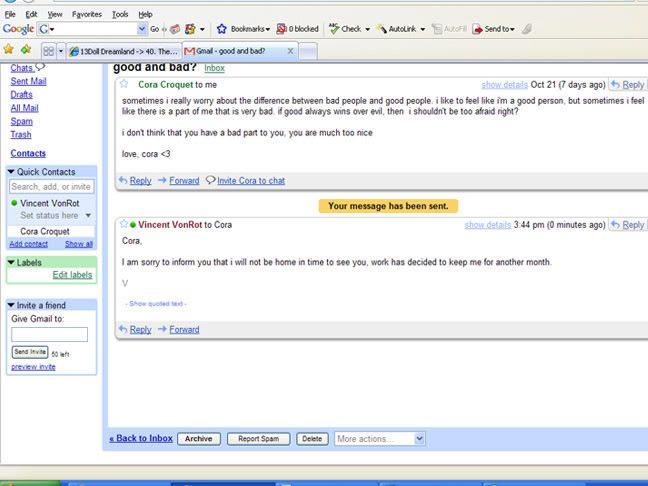This screenshot has height=486, width=648.
Task: Click the Add to Favorites icon
Action: point(26,49)
